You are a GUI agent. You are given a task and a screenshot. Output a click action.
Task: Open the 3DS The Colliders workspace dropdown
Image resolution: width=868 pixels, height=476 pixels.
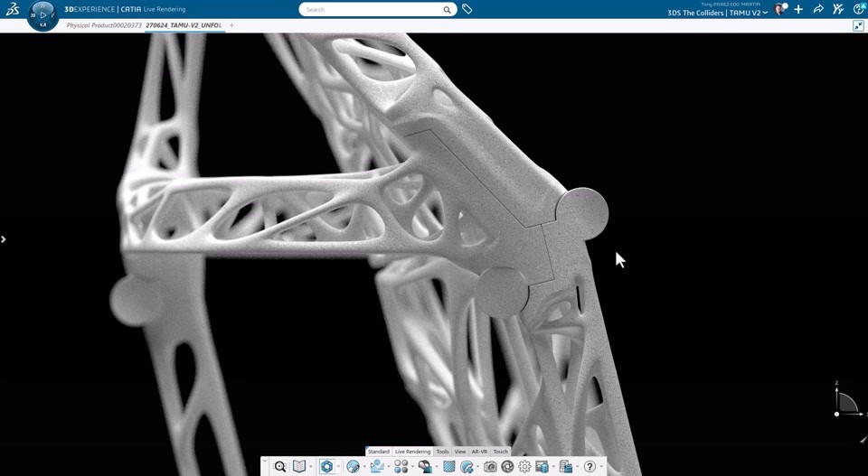click(x=765, y=14)
